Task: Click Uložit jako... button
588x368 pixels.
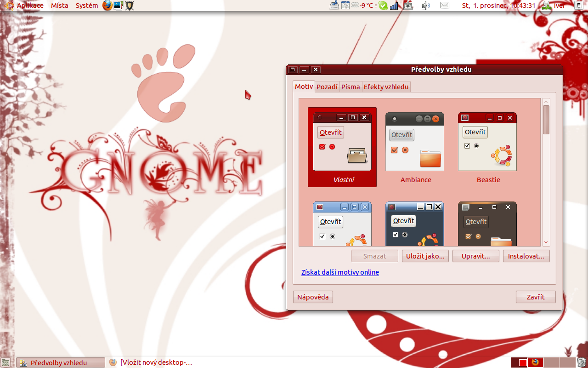Action: pos(425,256)
